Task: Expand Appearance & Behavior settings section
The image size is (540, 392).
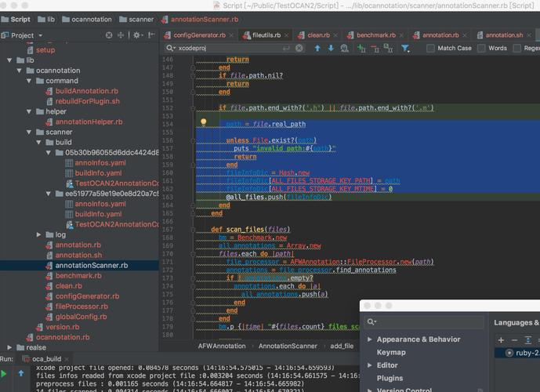Action: pos(370,339)
